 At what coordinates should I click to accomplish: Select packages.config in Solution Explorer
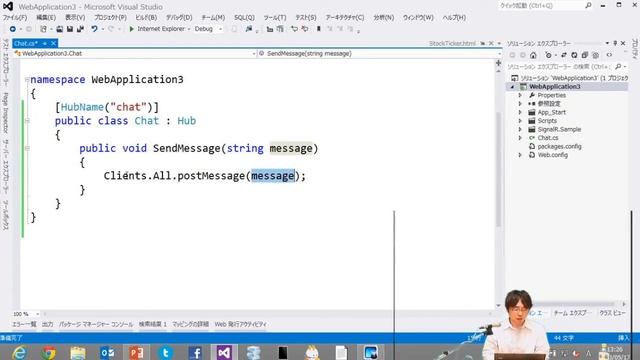pos(559,147)
